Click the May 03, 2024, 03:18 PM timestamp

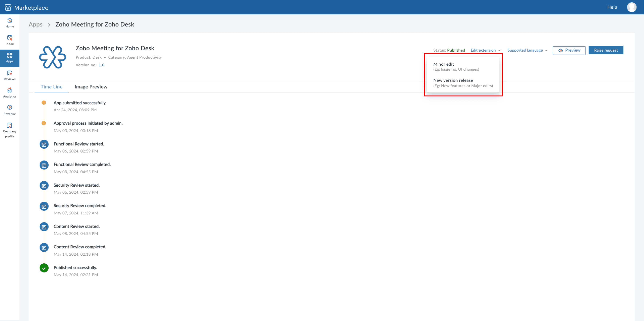coord(76,131)
